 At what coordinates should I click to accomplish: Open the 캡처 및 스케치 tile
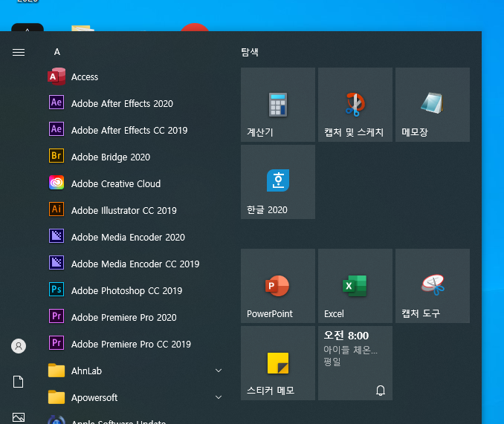[355, 105]
